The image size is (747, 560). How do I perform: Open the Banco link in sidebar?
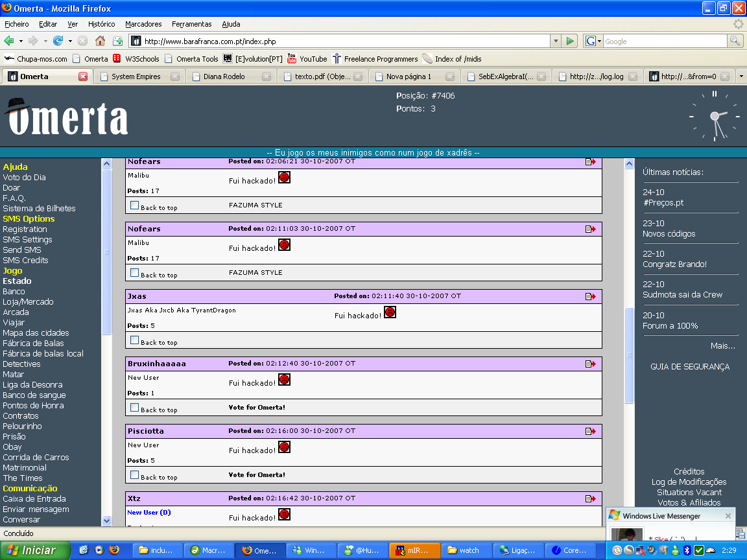[14, 292]
